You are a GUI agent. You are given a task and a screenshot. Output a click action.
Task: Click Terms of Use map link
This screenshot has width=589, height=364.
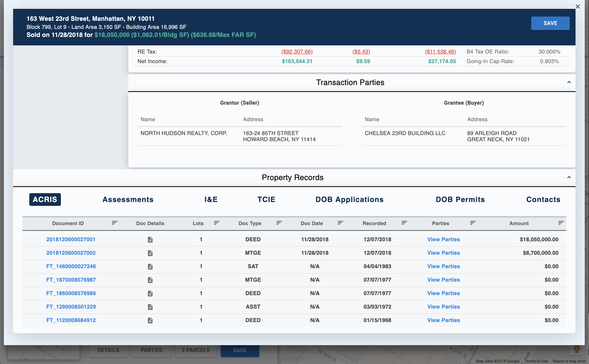pyautogui.click(x=536, y=361)
